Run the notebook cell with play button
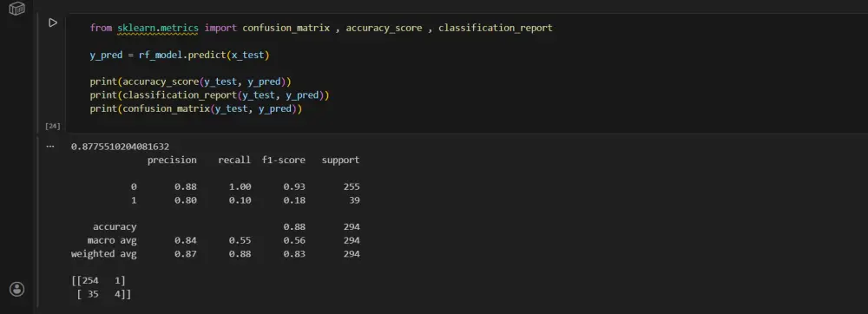 tap(53, 23)
